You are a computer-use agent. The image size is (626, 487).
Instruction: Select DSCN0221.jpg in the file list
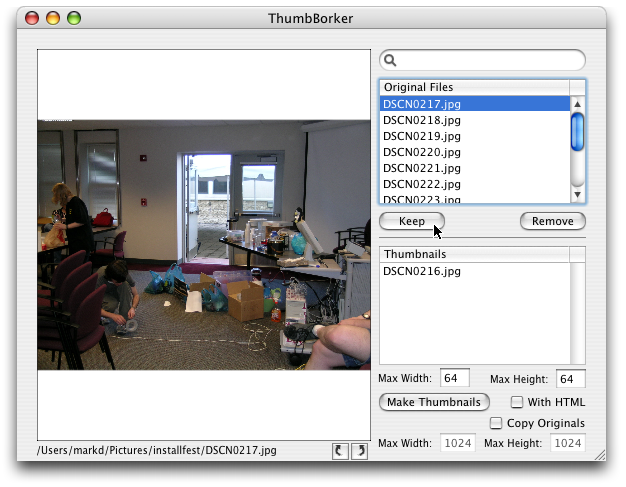pos(475,168)
